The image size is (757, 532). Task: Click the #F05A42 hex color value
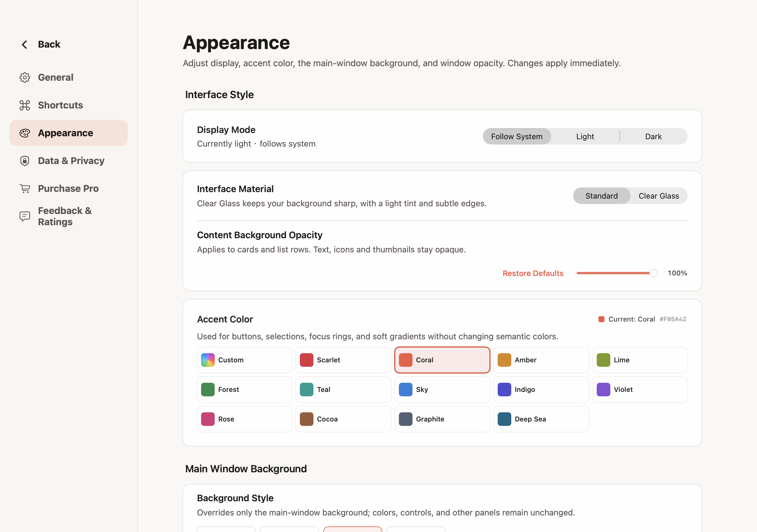coord(673,319)
